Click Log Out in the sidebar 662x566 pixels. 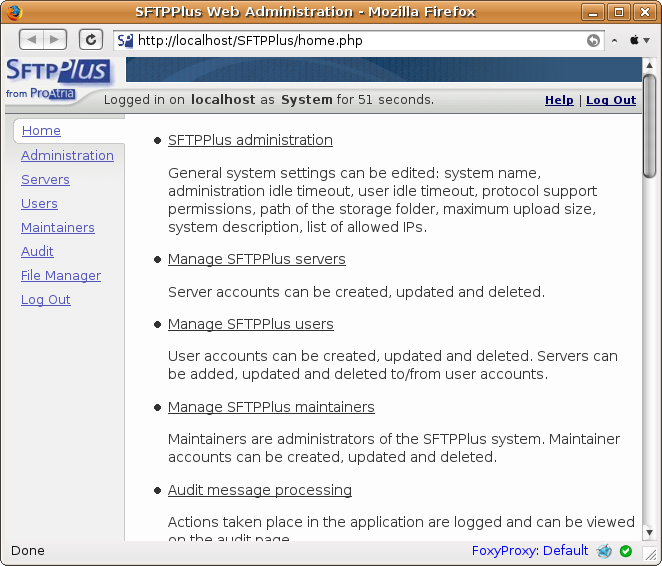tap(46, 300)
